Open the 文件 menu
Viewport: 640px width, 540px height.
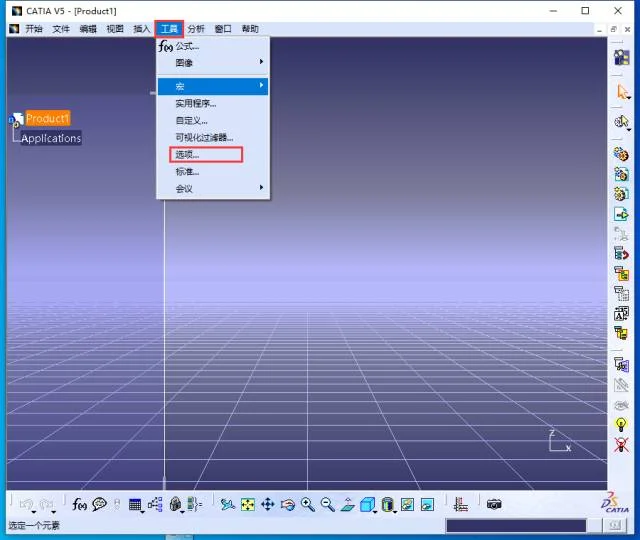click(61, 29)
